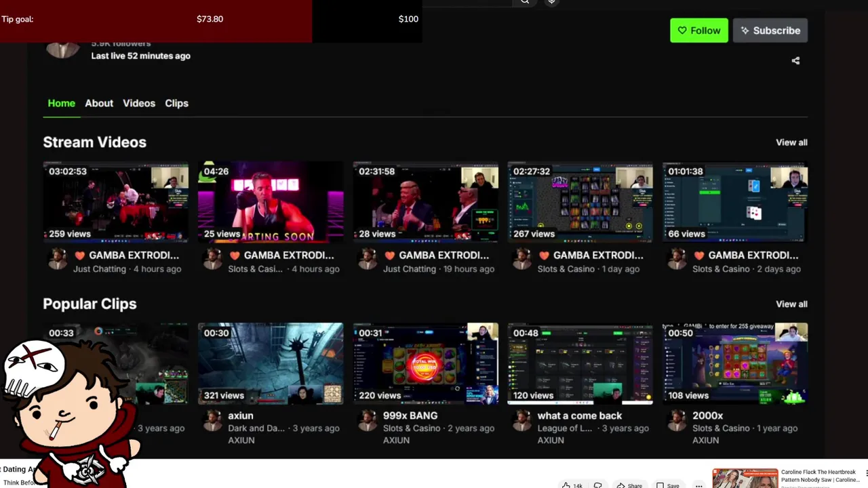Switch to the Clips tab
Viewport: 868px width, 488px height.
(176, 103)
